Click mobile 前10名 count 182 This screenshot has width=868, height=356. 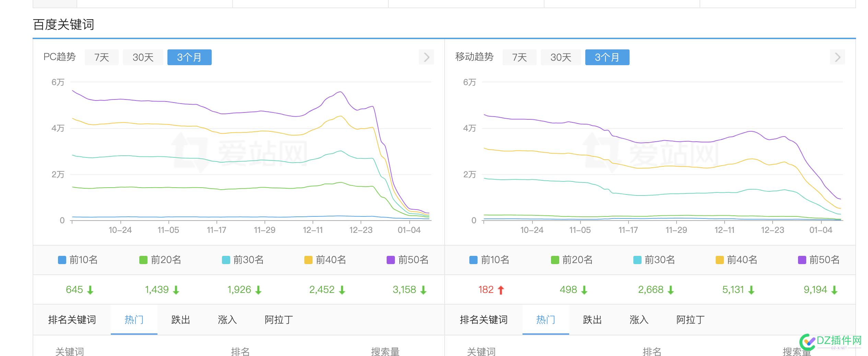[486, 290]
